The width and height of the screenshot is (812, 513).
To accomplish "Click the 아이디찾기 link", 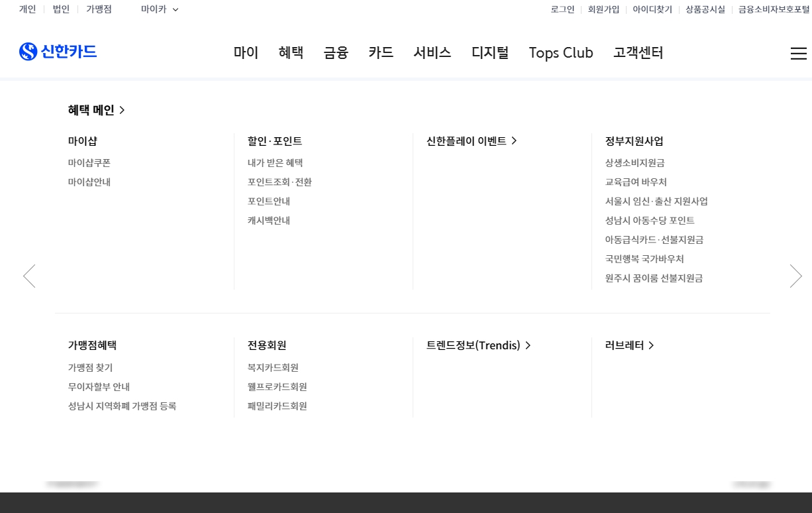I will pos(652,9).
